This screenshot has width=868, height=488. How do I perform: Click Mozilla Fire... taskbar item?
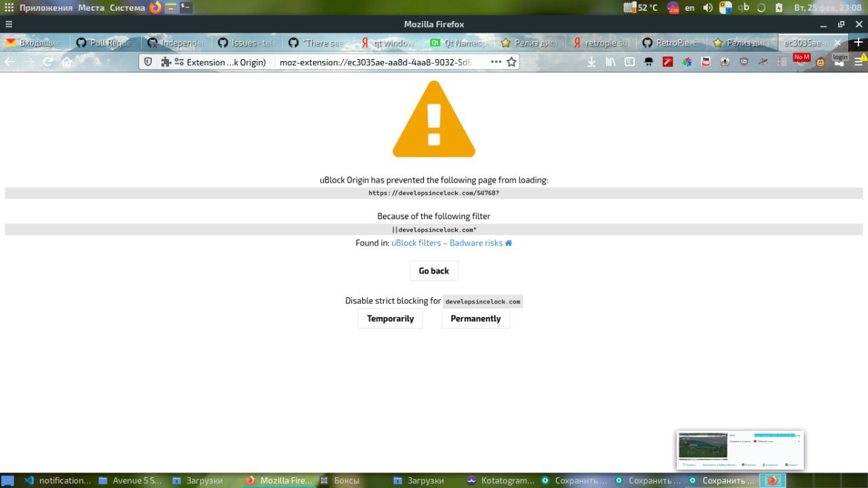[x=279, y=481]
